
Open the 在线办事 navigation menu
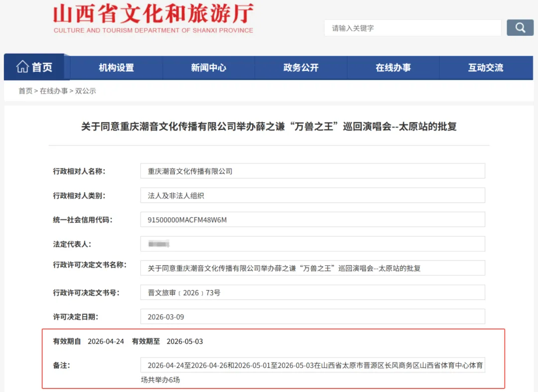point(393,68)
